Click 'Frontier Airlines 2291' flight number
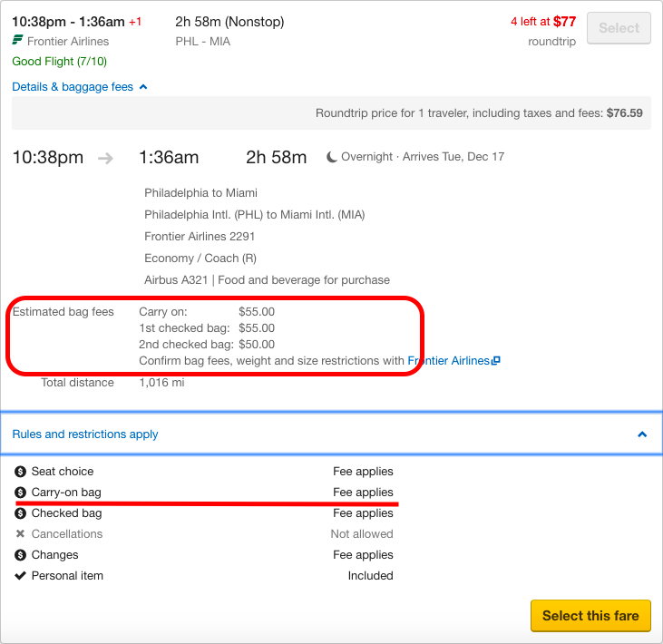This screenshot has height=644, width=663. [200, 237]
